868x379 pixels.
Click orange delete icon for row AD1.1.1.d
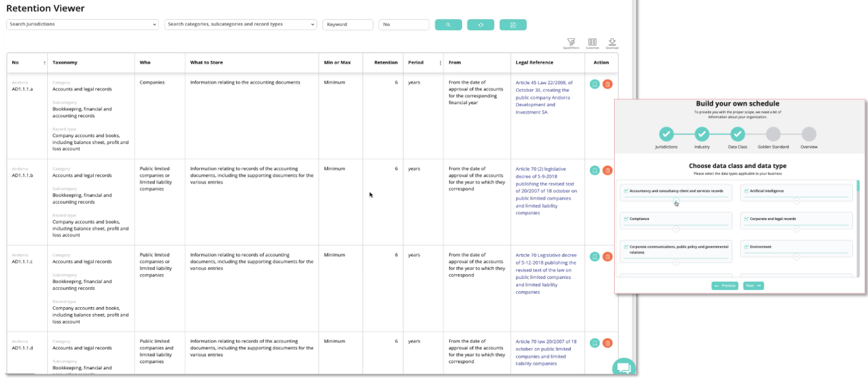[x=607, y=343]
